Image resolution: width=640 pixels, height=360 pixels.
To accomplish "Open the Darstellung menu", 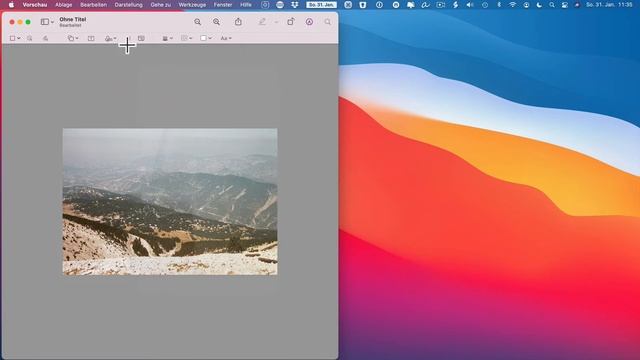I will point(129,5).
